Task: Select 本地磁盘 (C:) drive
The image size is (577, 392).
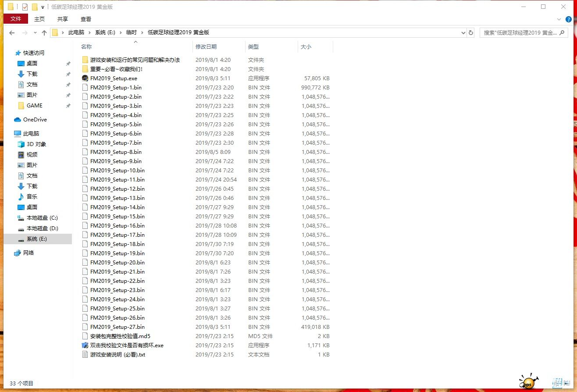Action: tap(42, 217)
